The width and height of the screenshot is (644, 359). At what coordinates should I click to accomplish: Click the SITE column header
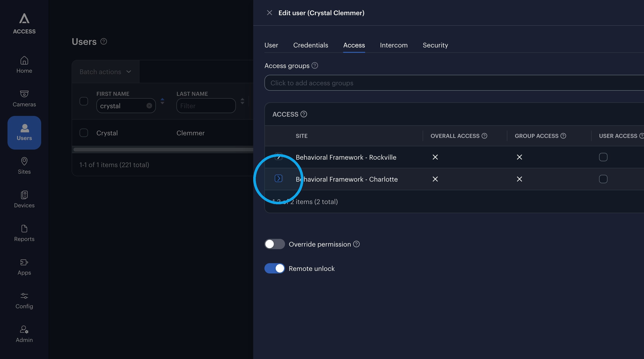pyautogui.click(x=301, y=136)
